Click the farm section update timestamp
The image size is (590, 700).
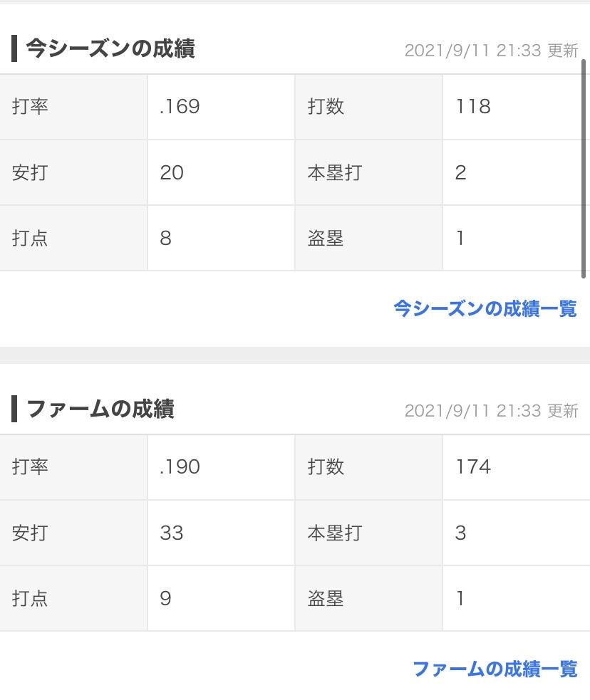[491, 411]
